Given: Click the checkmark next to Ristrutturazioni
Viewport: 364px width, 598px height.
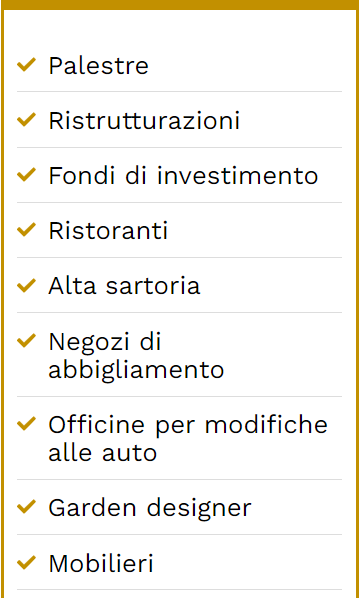Looking at the screenshot, I should [x=26, y=120].
